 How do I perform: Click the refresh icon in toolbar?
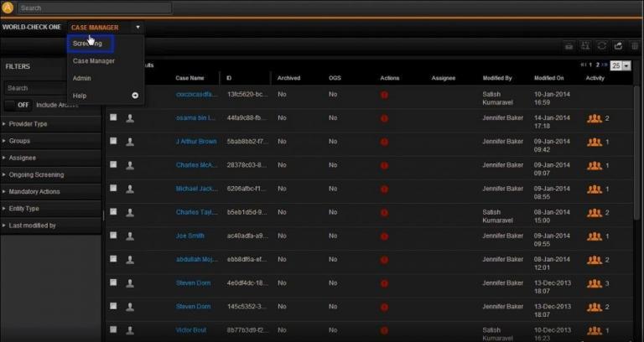[x=601, y=46]
